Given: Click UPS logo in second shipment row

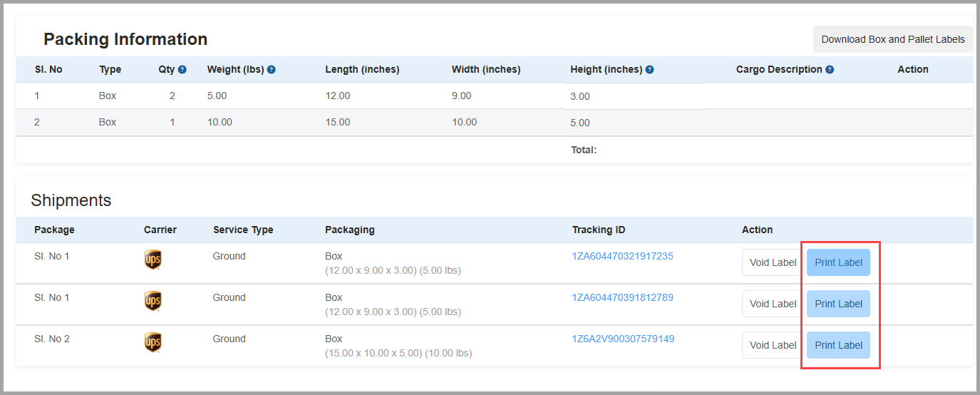Looking at the screenshot, I should tap(153, 302).
